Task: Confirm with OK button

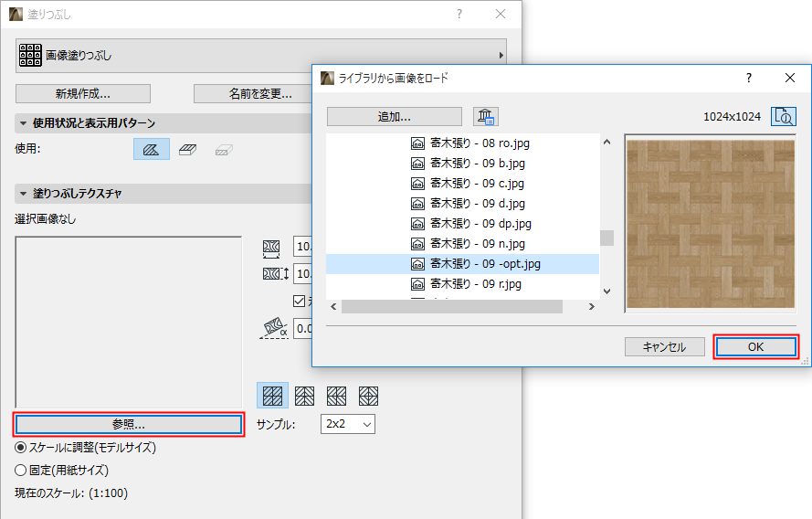Action: pos(755,346)
